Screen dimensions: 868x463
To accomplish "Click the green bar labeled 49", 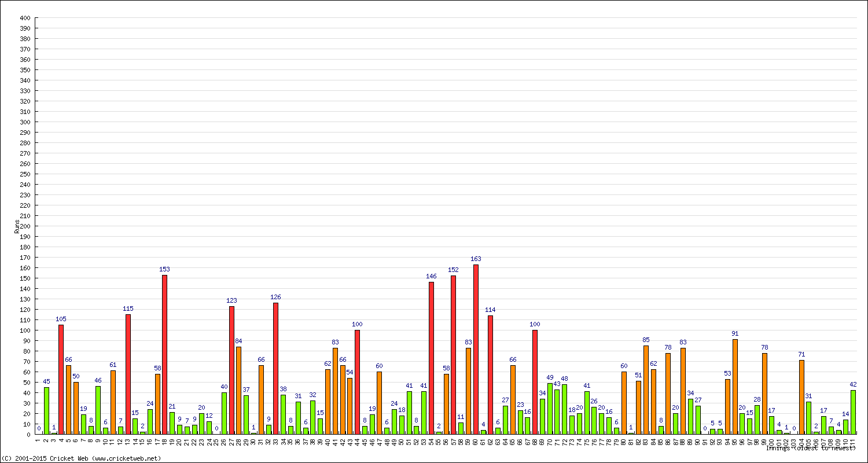I will 550,409.
